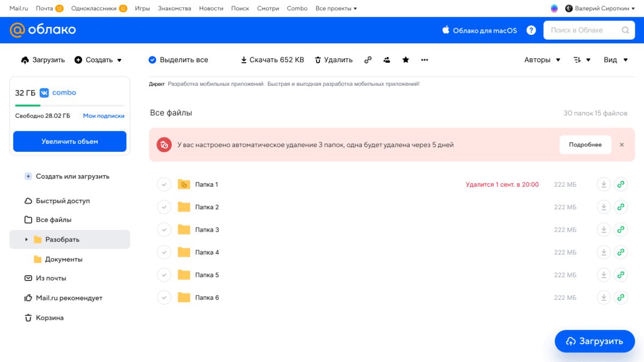Viewport: 644px width, 362px height.
Task: Click the share-with-people toolbar icon
Action: point(386,60)
